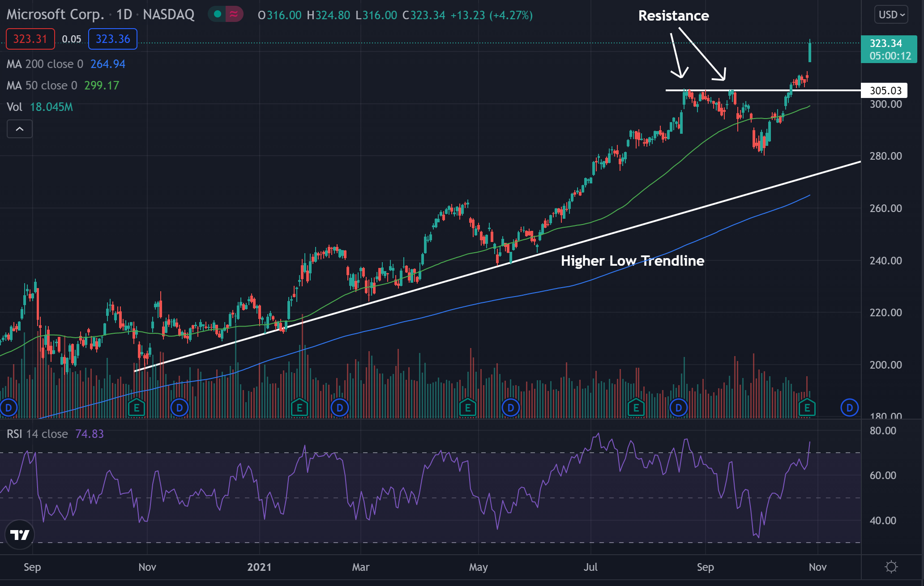This screenshot has width=924, height=586.
Task: Click the red sell price 323.31 button
Action: coord(30,39)
